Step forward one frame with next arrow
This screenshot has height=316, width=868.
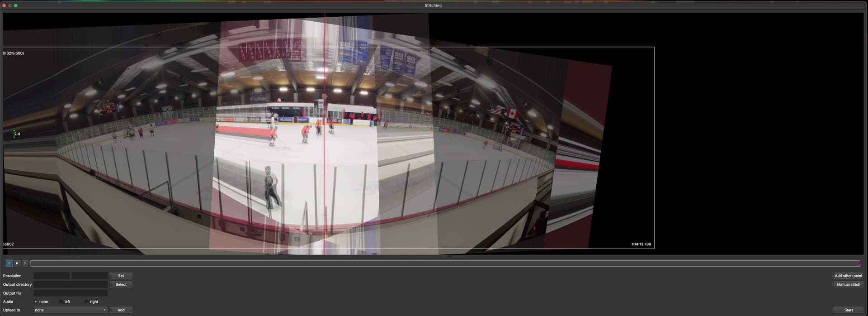tap(25, 263)
